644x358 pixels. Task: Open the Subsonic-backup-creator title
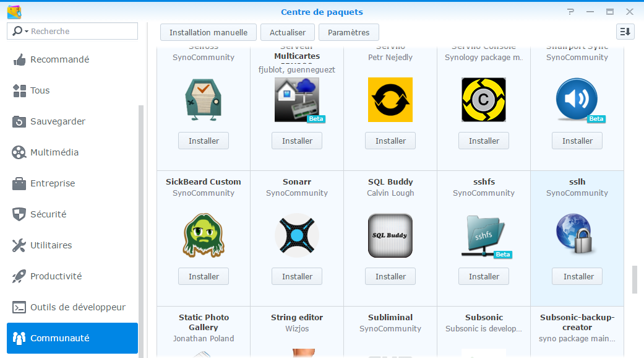pos(577,322)
